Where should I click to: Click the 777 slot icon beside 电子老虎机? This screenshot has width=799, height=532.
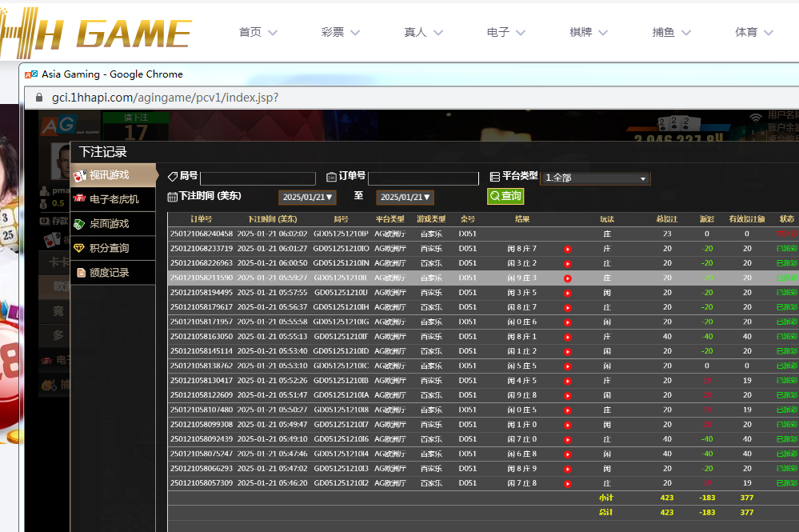tap(80, 199)
